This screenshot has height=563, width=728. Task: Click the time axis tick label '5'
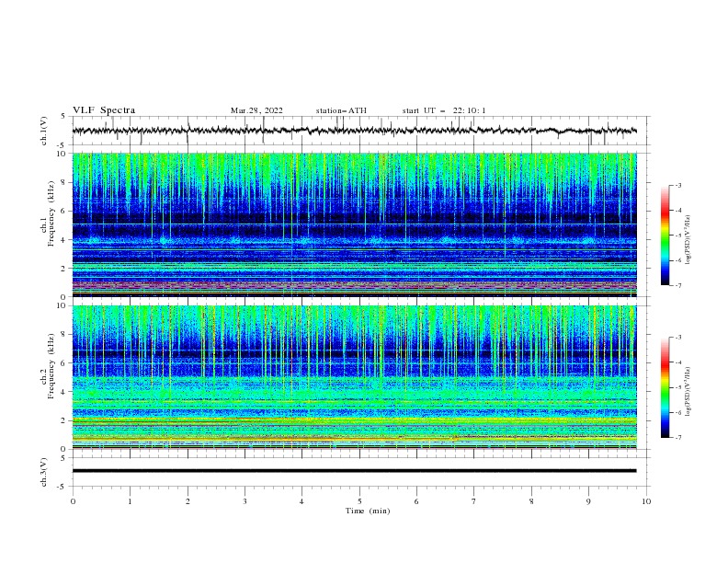(x=359, y=501)
